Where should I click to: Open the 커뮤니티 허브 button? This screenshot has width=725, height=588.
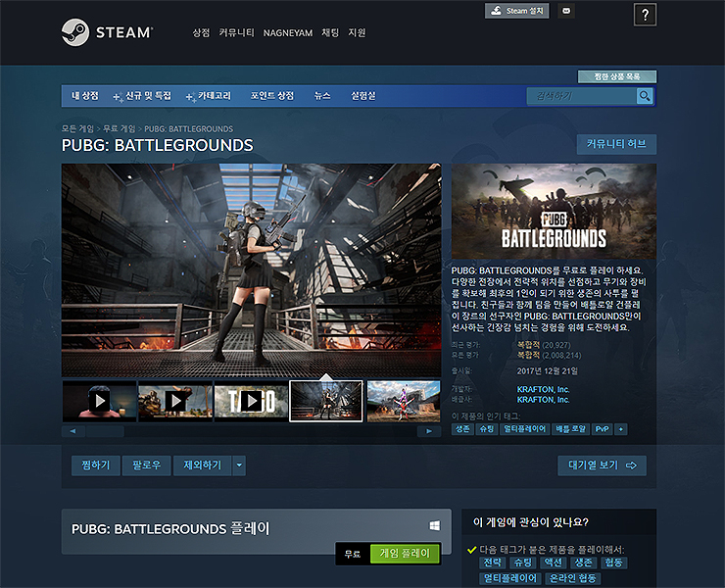pyautogui.click(x=616, y=144)
